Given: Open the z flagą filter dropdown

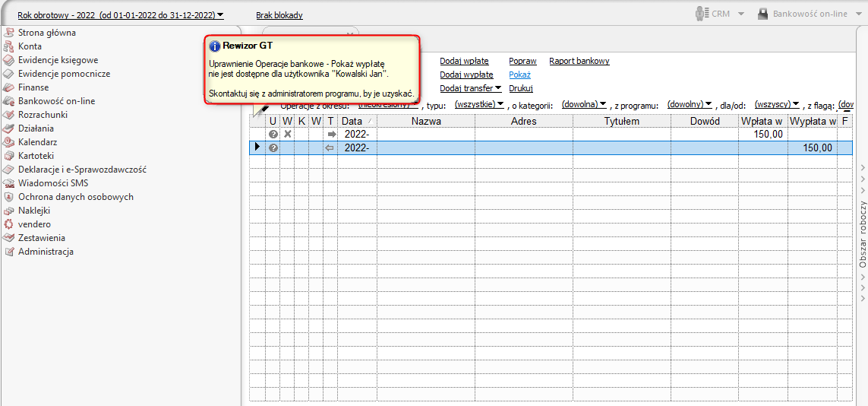Looking at the screenshot, I should pyautogui.click(x=846, y=103).
